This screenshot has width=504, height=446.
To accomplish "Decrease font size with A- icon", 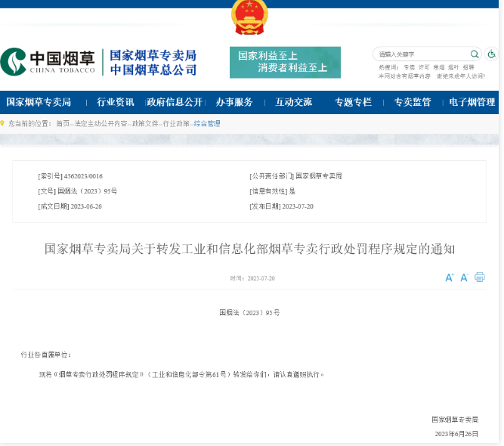I will 465,277.
